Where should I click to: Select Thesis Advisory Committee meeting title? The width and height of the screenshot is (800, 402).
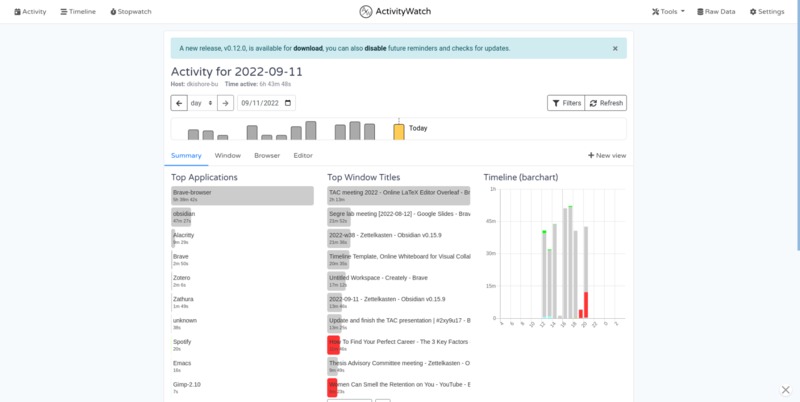pyautogui.click(x=398, y=367)
